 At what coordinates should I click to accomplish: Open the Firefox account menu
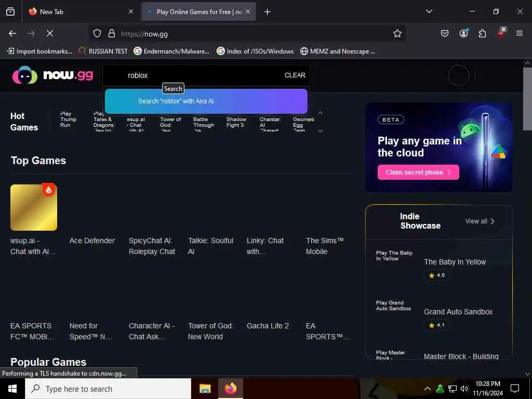(463, 33)
